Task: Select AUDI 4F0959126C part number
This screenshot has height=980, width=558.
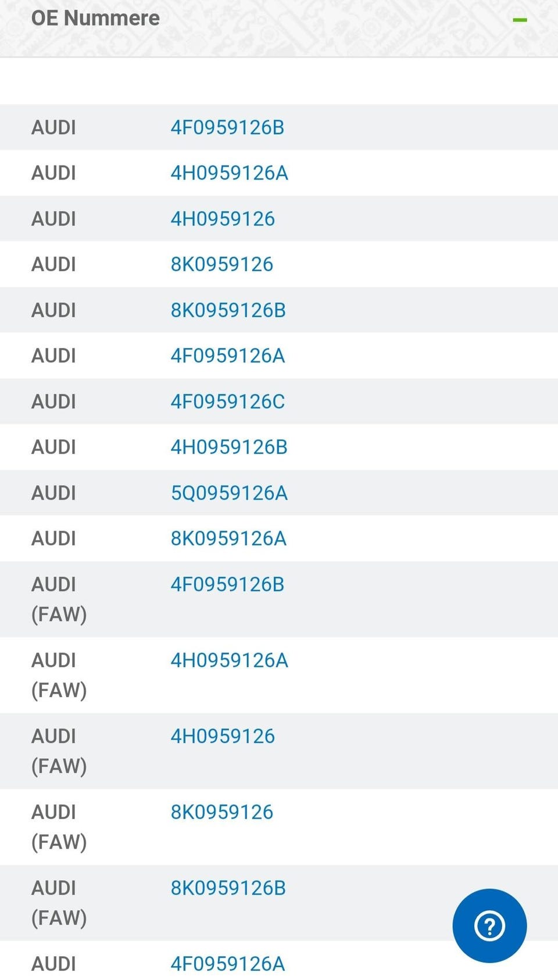Action: click(227, 401)
